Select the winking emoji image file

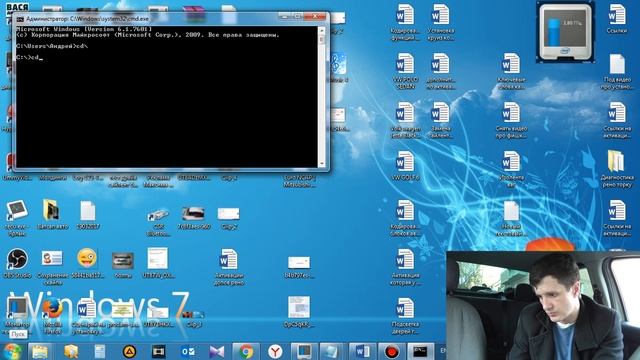(x=87, y=263)
